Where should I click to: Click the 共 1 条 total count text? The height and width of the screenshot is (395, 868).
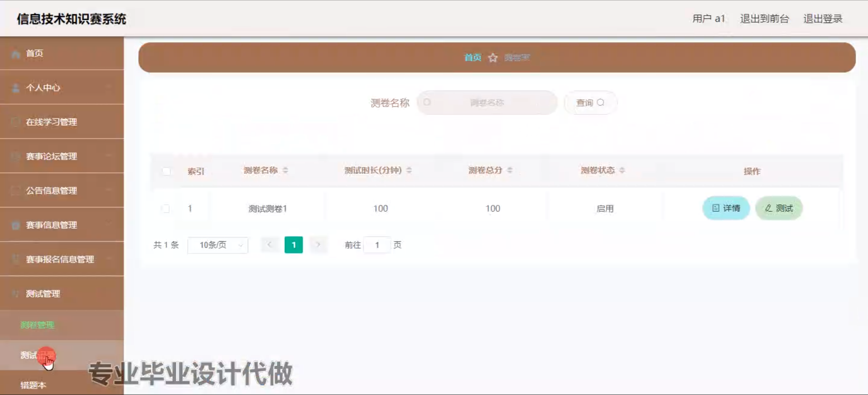166,245
